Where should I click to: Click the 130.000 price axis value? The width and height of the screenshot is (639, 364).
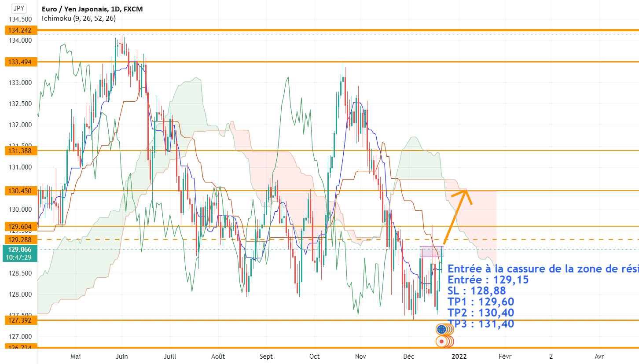(20, 210)
